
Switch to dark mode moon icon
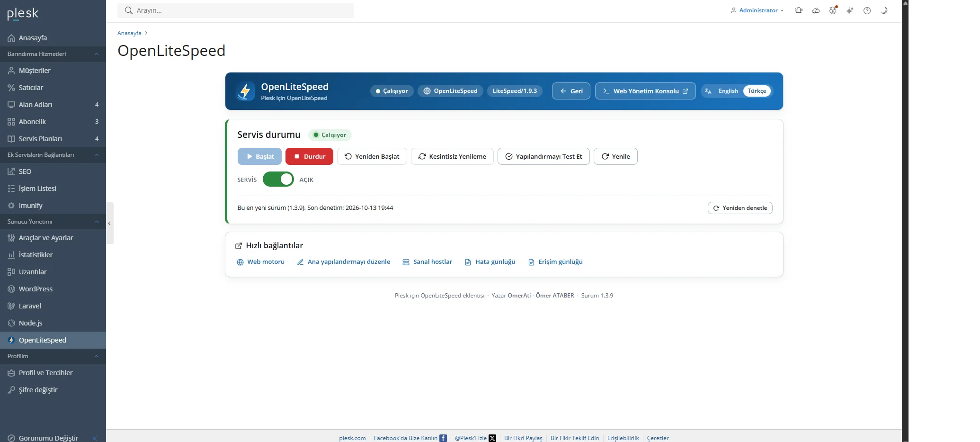tap(884, 10)
